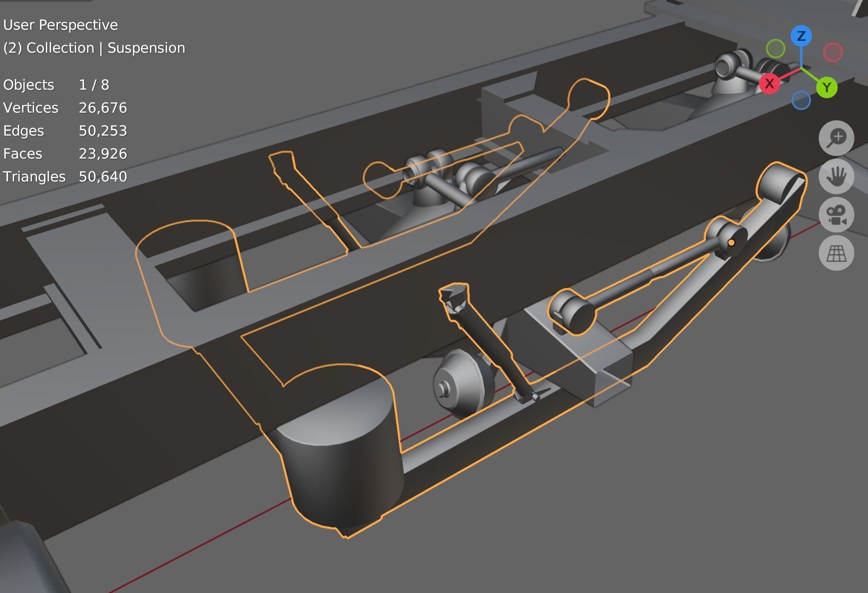Click the zoom magnifier icon in the viewport sidebar
The width and height of the screenshot is (868, 593).
tap(836, 137)
